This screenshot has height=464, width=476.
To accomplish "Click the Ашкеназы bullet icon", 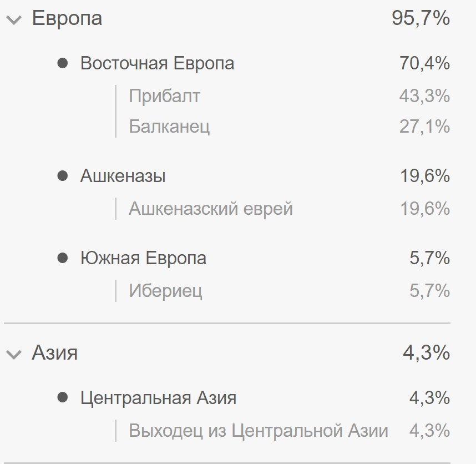I will [63, 175].
